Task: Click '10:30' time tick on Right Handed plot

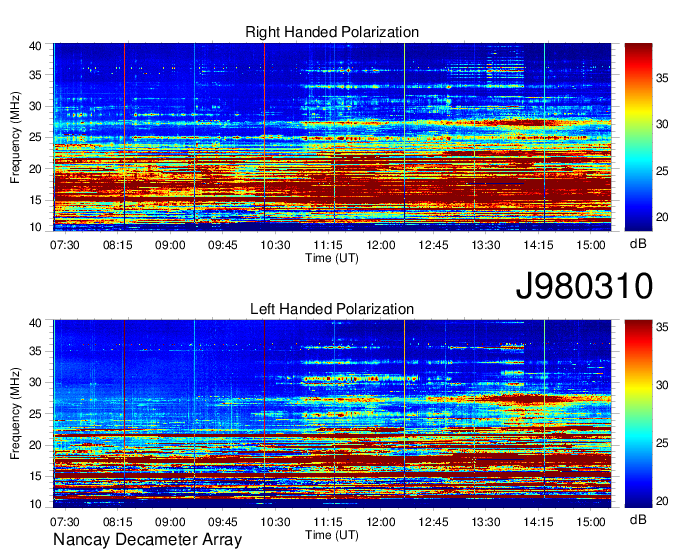Action: pyautogui.click(x=275, y=245)
